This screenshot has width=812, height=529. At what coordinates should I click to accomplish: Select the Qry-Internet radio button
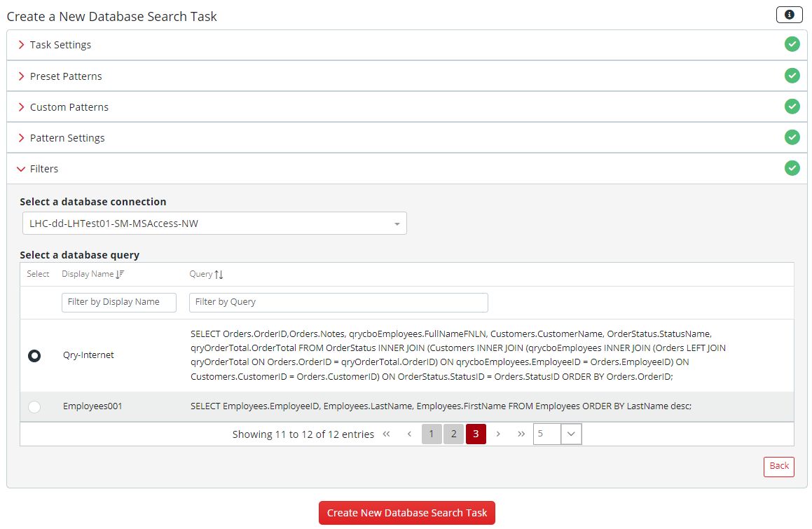click(x=34, y=355)
